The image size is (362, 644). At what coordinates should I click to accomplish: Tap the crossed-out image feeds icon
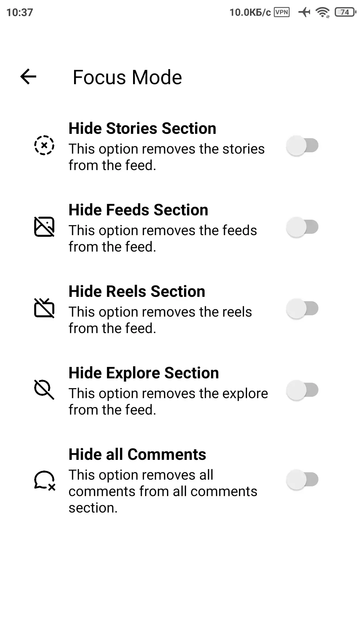pyautogui.click(x=44, y=227)
